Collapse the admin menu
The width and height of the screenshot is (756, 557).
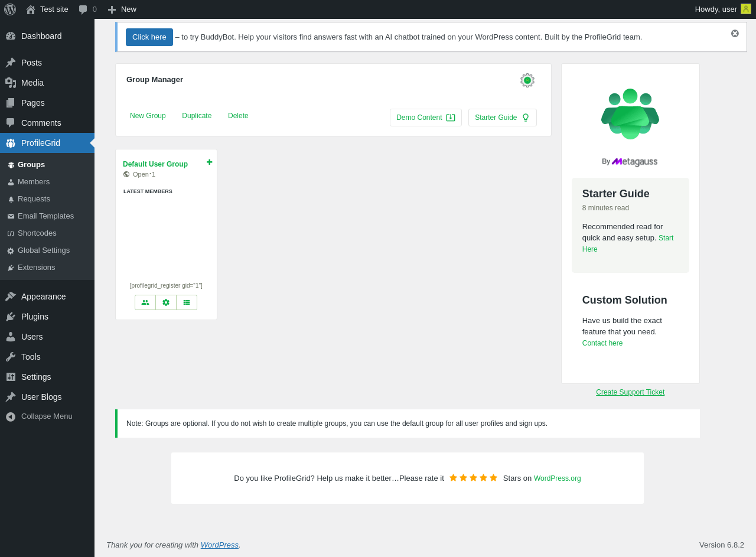[x=47, y=416]
